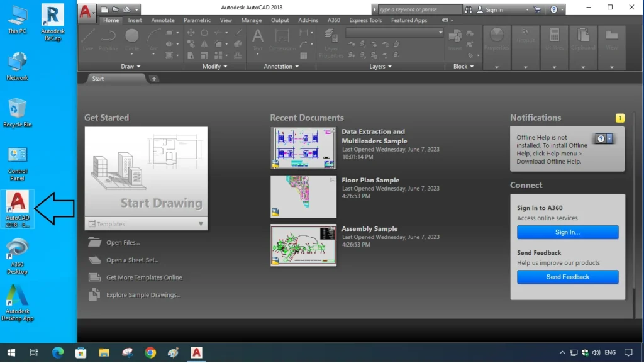Click the Open file quick access icon
Viewport: 644px width, 363px height.
coord(116,9)
